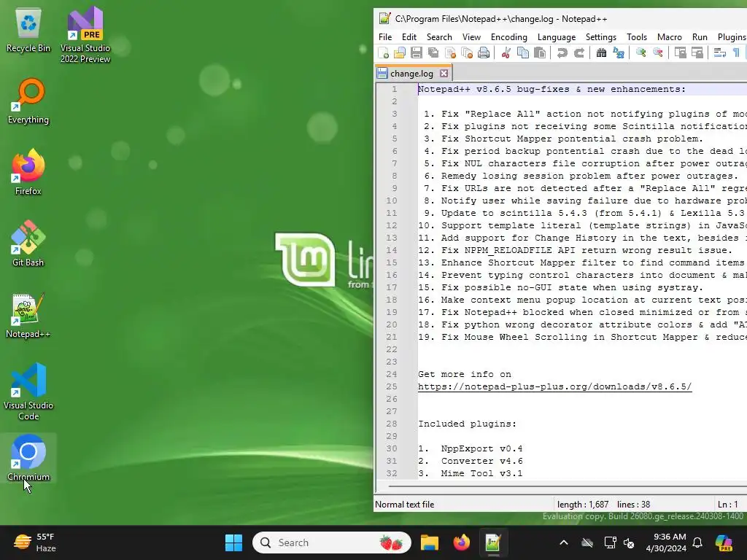Click the horizontal scrollbar in the editor
This screenshot has width=747, height=560.
pos(567,486)
